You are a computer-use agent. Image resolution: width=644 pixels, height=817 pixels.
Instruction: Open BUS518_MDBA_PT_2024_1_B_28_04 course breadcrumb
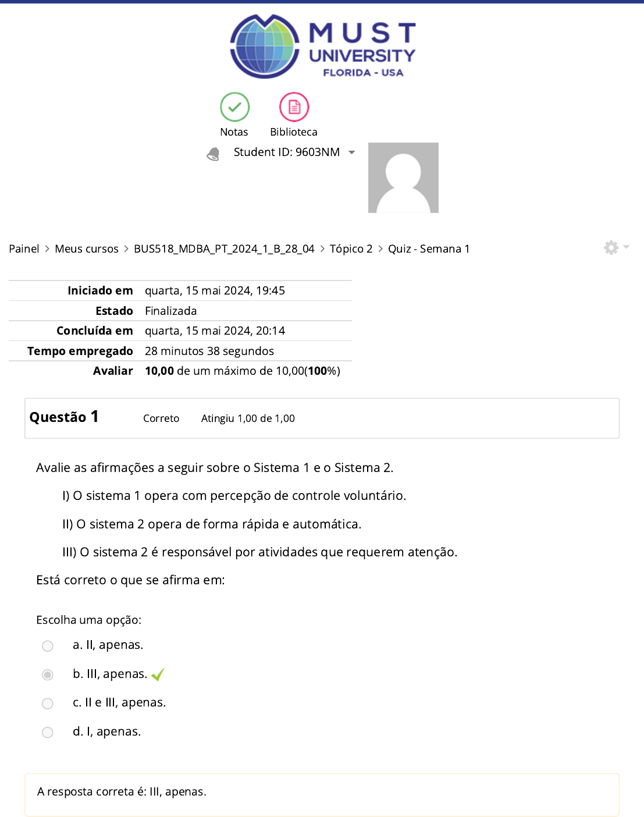click(224, 249)
